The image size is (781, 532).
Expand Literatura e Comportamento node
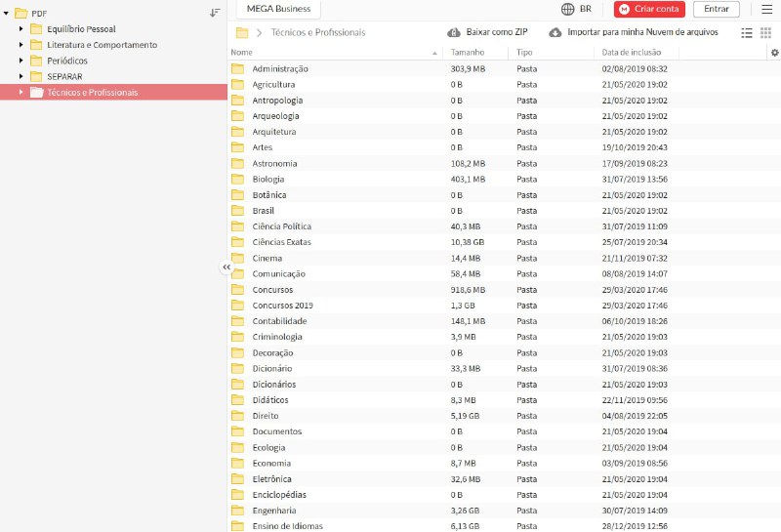(21, 45)
